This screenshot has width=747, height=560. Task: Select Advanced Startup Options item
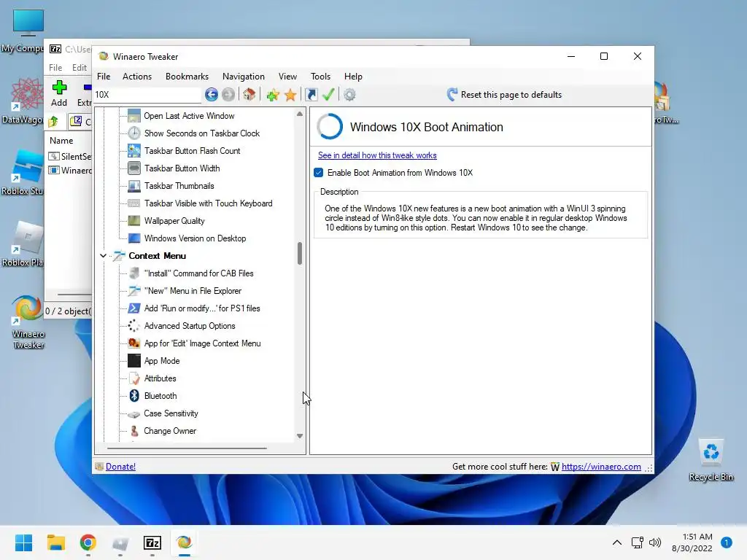click(x=190, y=326)
